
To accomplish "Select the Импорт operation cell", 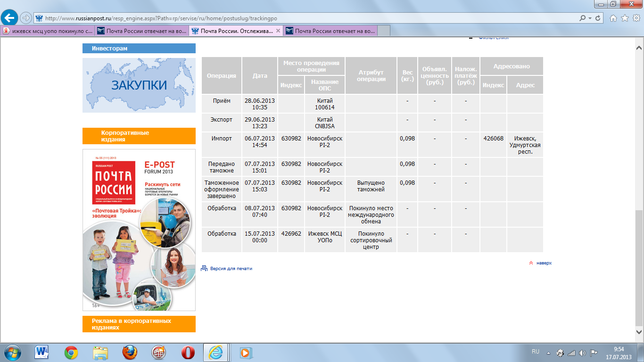I will 222,145.
